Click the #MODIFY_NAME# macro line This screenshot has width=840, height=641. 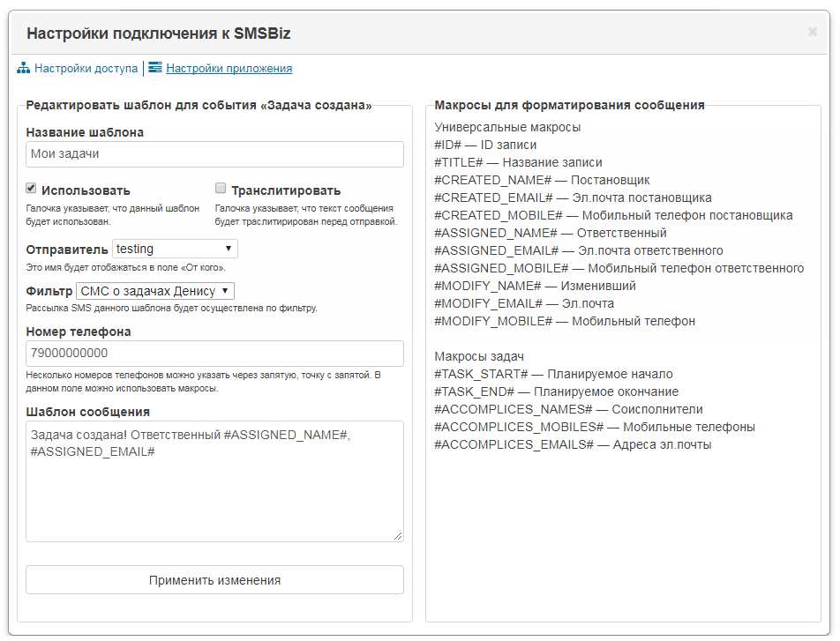[x=536, y=286]
